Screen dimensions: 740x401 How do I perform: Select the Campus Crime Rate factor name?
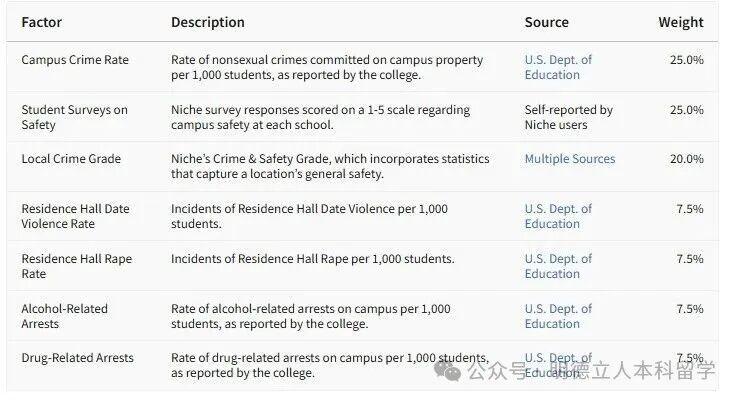click(75, 60)
